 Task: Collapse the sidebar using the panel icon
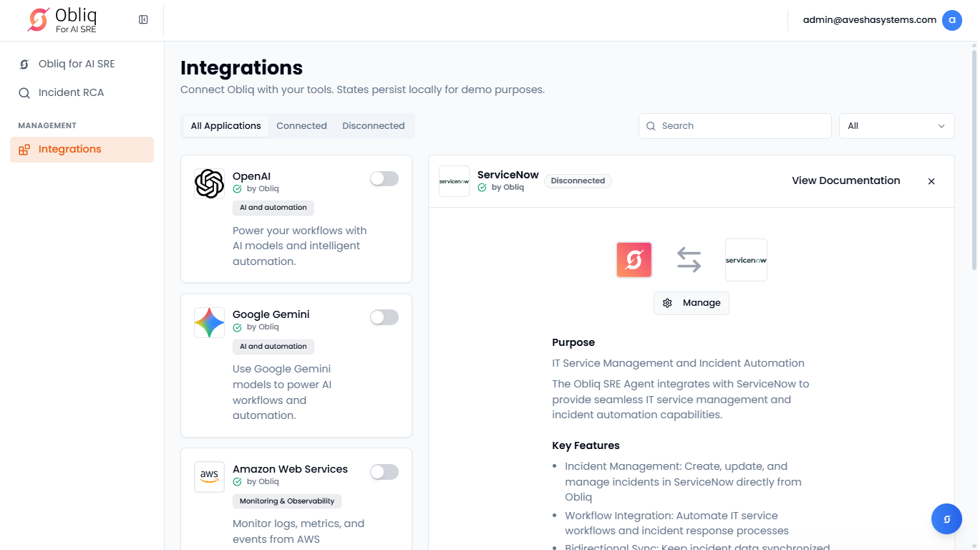(x=143, y=20)
